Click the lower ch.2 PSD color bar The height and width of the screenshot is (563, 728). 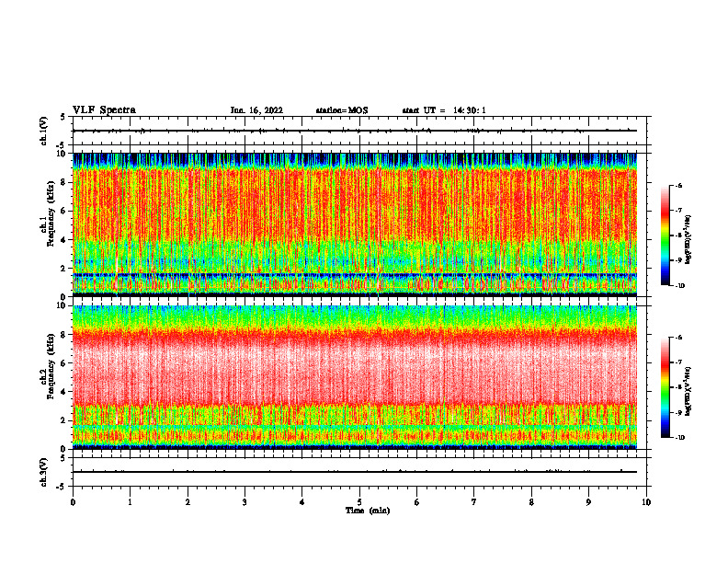665,387
